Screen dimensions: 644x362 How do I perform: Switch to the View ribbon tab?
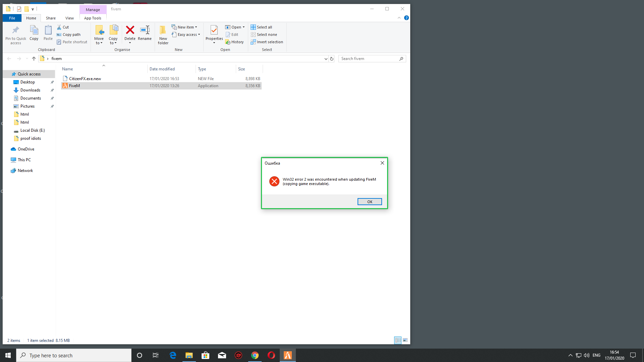click(x=69, y=18)
